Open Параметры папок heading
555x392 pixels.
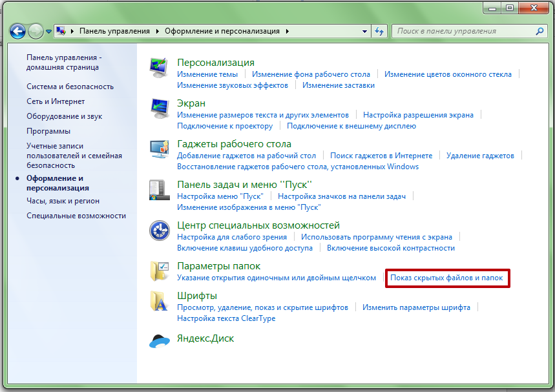pos(219,266)
